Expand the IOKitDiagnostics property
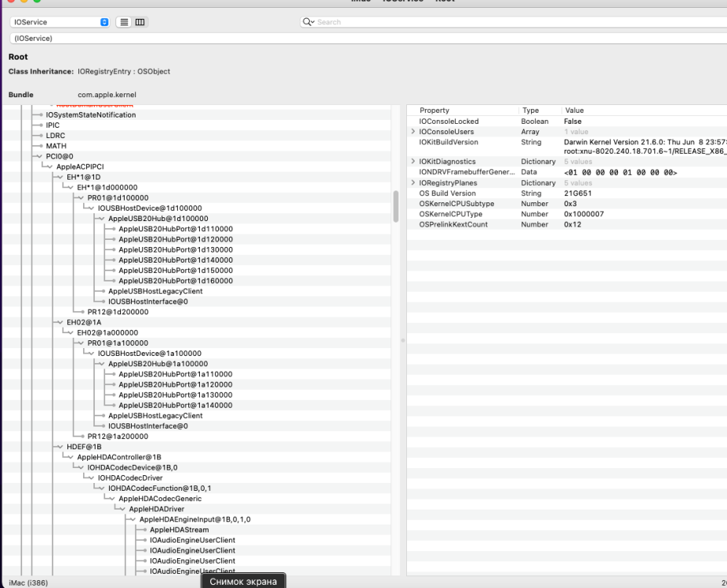This screenshot has height=588, width=727. 413,162
